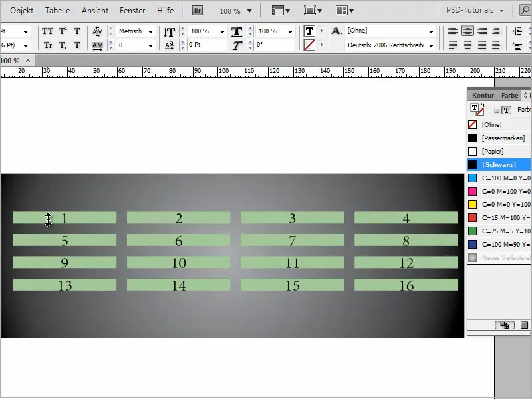Select the [Papier] swatch
Viewport: 532px width, 399px height.
coord(499,152)
